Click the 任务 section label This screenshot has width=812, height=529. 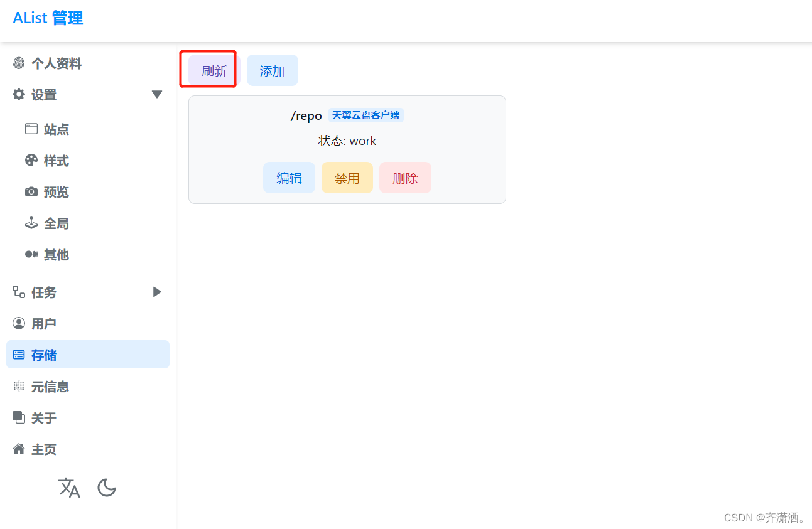coord(44,292)
